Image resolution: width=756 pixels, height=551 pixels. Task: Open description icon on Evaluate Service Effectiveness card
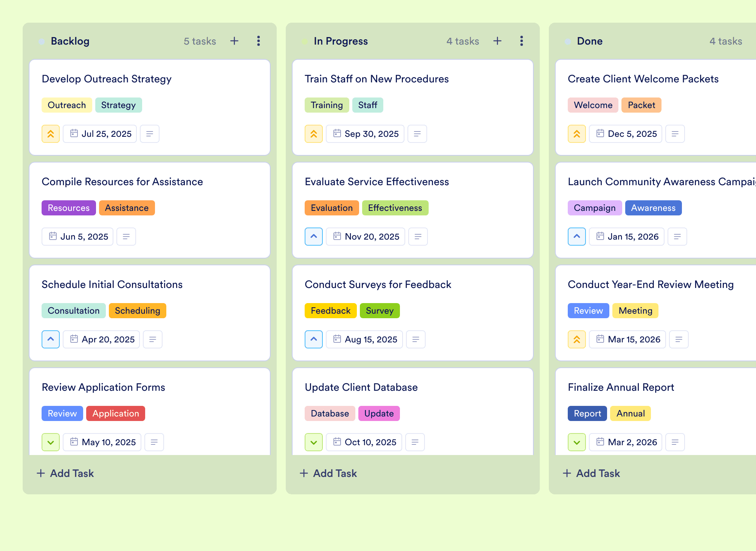click(418, 237)
